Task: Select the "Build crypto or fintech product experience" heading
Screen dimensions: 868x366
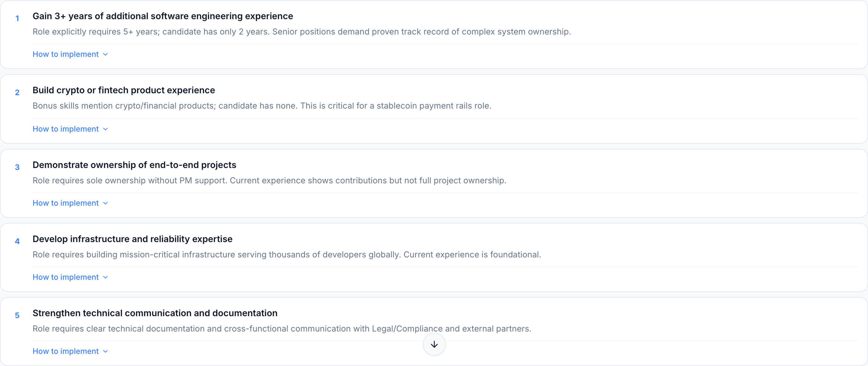Action: click(124, 90)
